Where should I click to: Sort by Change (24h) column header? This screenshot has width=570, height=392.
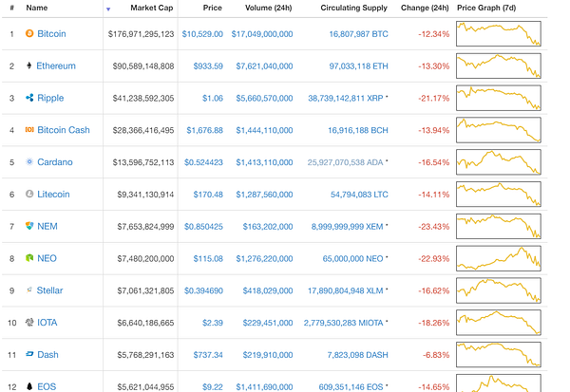(425, 8)
